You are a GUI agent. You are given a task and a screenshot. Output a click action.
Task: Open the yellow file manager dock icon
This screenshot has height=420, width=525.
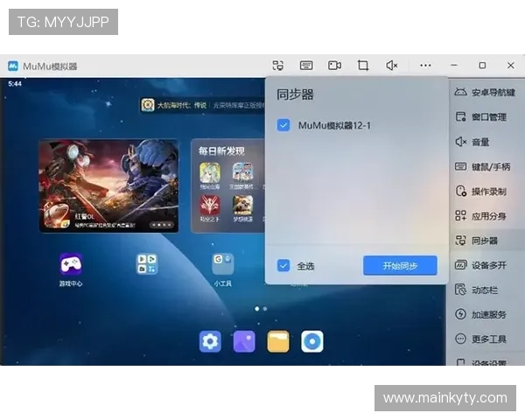point(278,341)
